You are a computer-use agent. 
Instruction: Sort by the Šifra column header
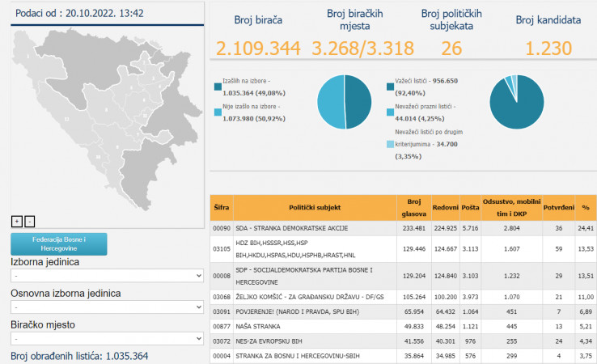point(222,208)
